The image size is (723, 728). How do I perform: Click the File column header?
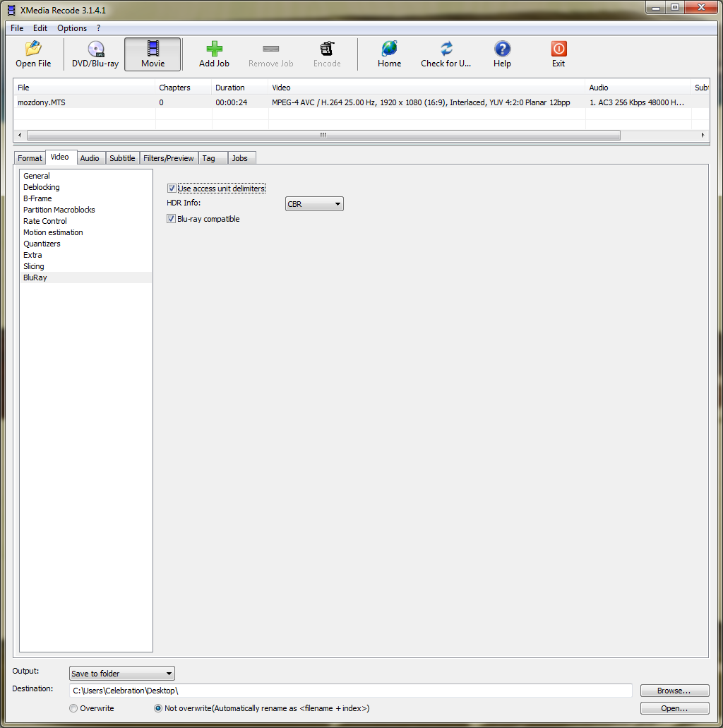point(84,88)
